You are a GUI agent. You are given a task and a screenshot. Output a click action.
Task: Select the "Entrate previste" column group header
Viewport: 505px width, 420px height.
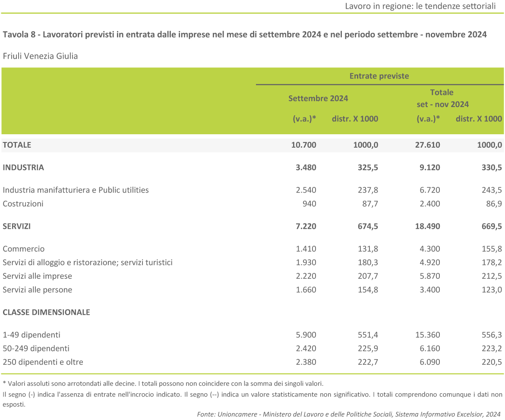pos(379,76)
